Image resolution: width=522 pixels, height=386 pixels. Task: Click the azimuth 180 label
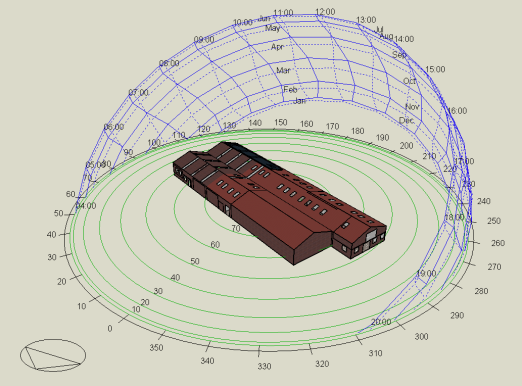(357, 131)
